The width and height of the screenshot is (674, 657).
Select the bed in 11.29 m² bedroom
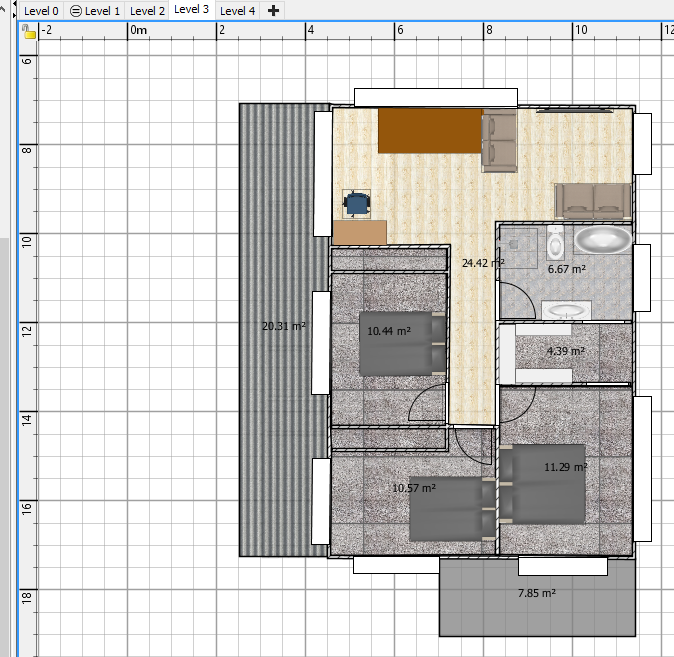[541, 483]
